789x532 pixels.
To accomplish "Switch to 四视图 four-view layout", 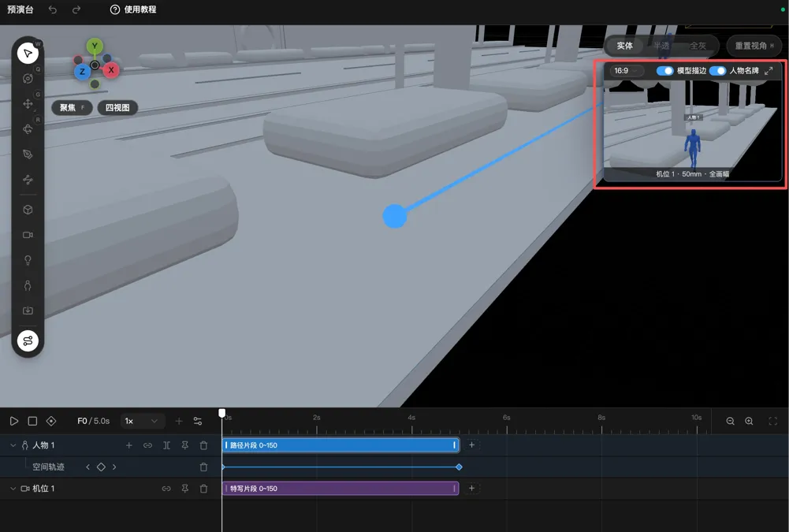I will (117, 108).
